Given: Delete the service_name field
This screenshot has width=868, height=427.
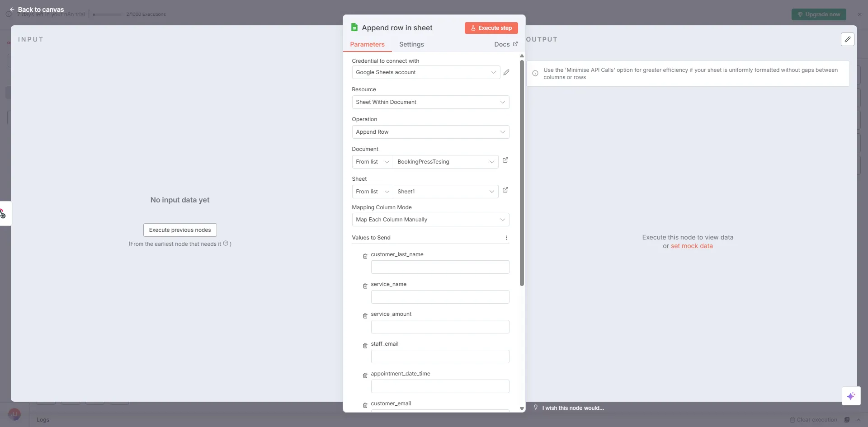Looking at the screenshot, I should 365,286.
